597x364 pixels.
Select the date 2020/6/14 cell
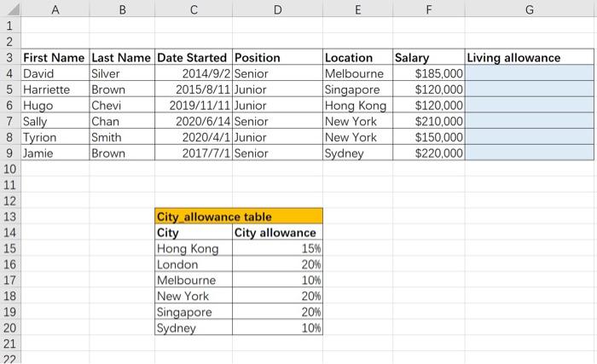pos(194,121)
